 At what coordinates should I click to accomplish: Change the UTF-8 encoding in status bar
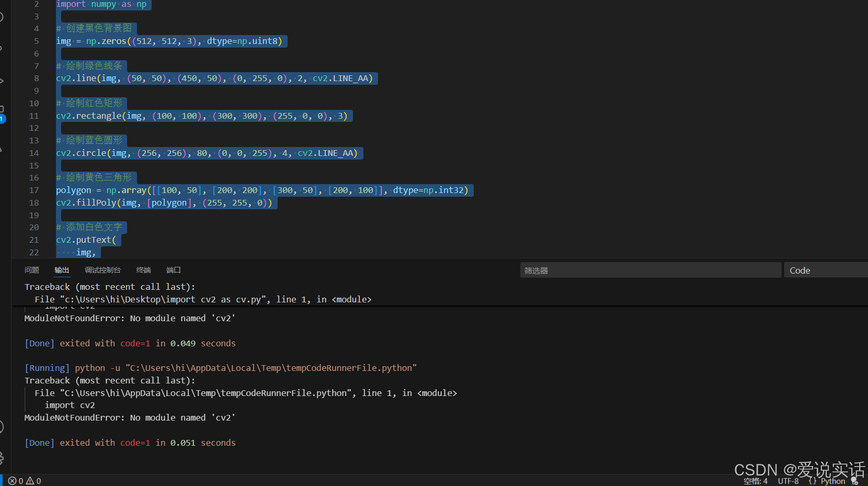coord(787,481)
